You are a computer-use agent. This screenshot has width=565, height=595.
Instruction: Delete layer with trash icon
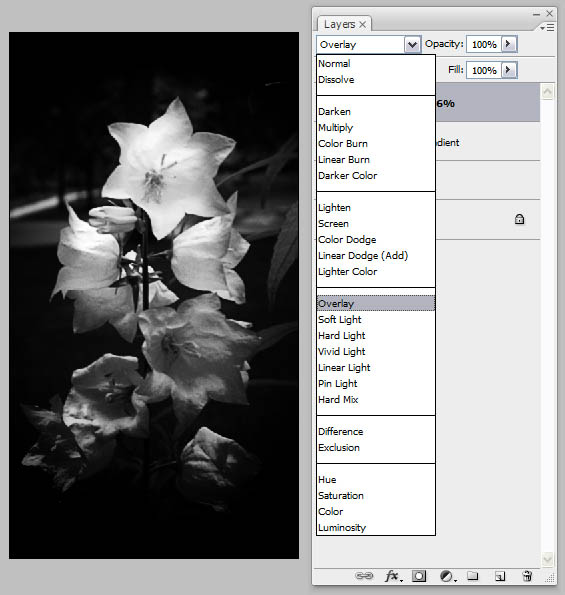tap(527, 576)
